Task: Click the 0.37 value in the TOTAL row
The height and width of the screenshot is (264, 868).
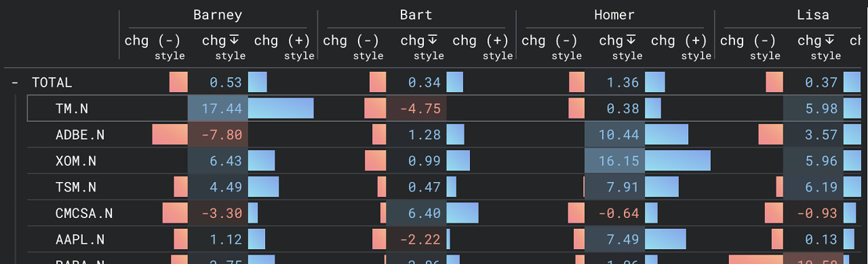Action: [x=821, y=83]
